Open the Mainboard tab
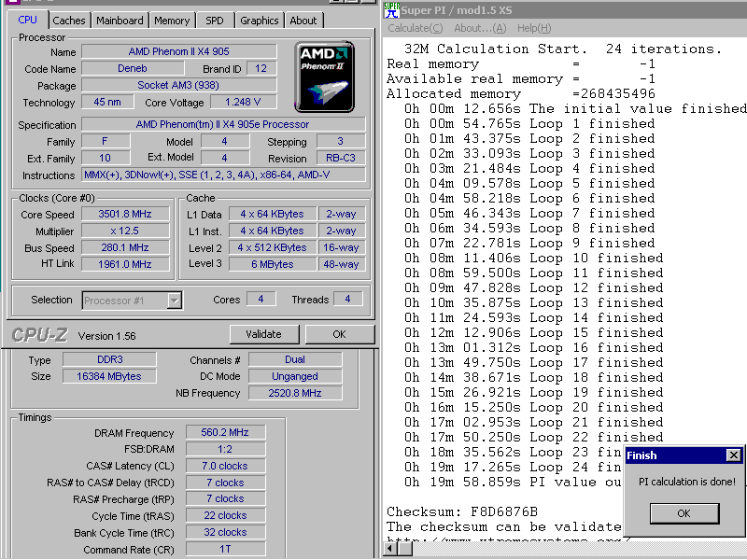This screenshot has width=747, height=560. pos(120,21)
